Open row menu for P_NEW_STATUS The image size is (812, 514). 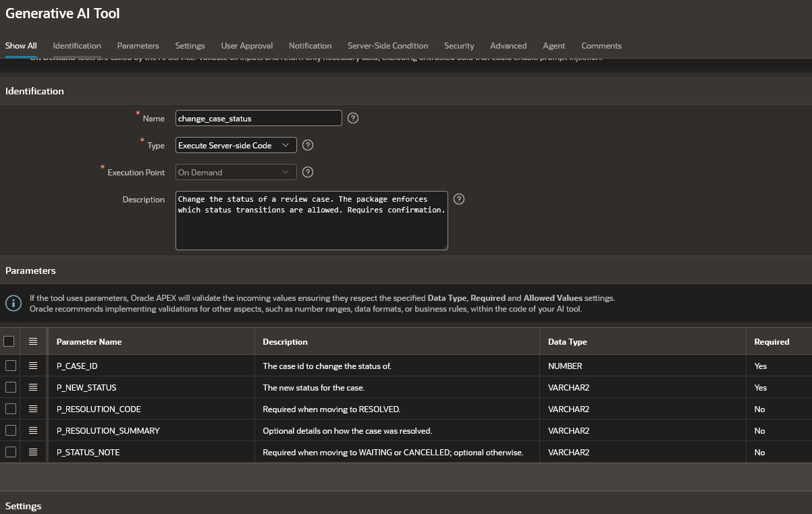pyautogui.click(x=33, y=387)
